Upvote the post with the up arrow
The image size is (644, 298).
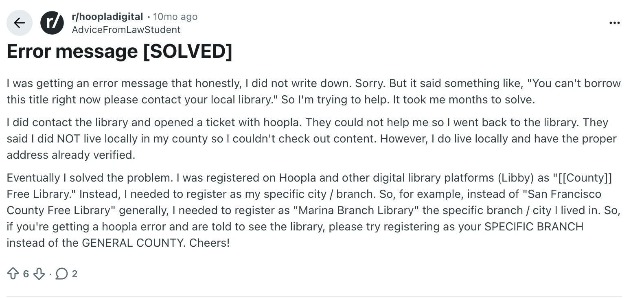(13, 274)
